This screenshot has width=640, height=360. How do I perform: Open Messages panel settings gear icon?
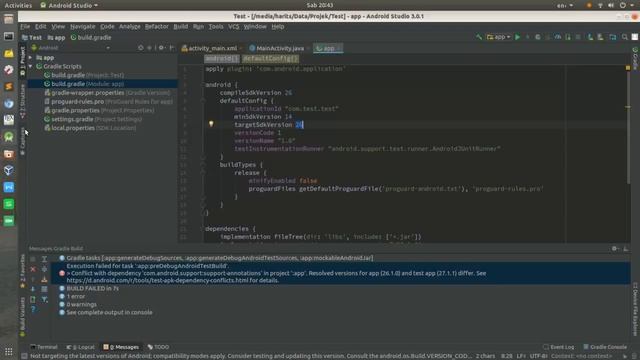point(614,249)
